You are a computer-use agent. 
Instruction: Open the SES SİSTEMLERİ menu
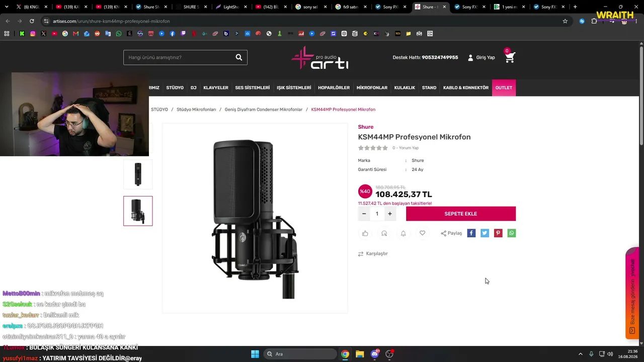tap(253, 88)
